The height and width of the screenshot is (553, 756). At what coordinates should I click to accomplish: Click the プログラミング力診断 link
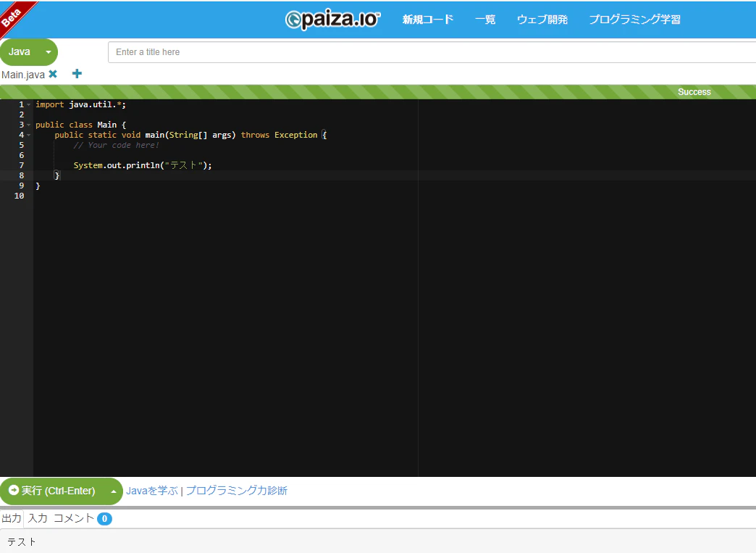(x=236, y=491)
